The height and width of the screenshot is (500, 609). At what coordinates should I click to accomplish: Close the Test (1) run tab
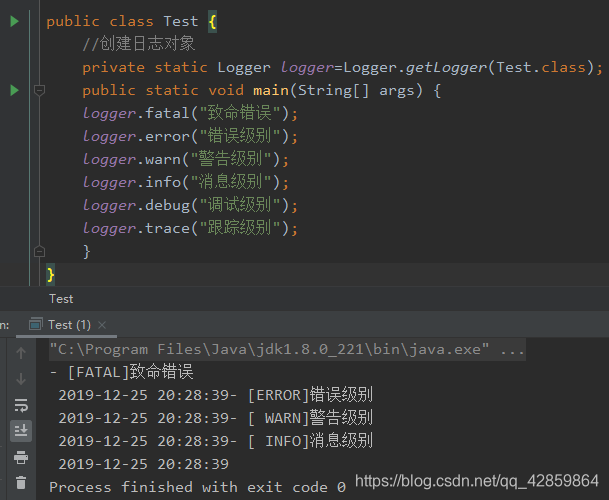[x=102, y=325]
